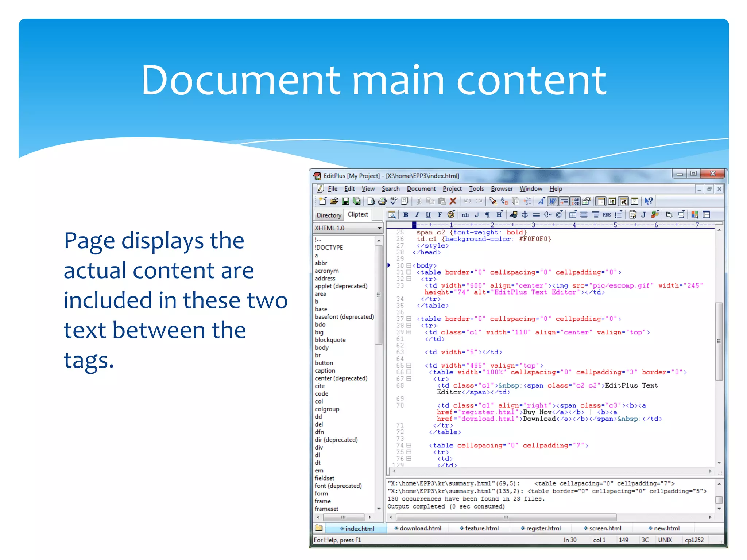Click the J script icon
This screenshot has width=747, height=560.
coord(644,215)
